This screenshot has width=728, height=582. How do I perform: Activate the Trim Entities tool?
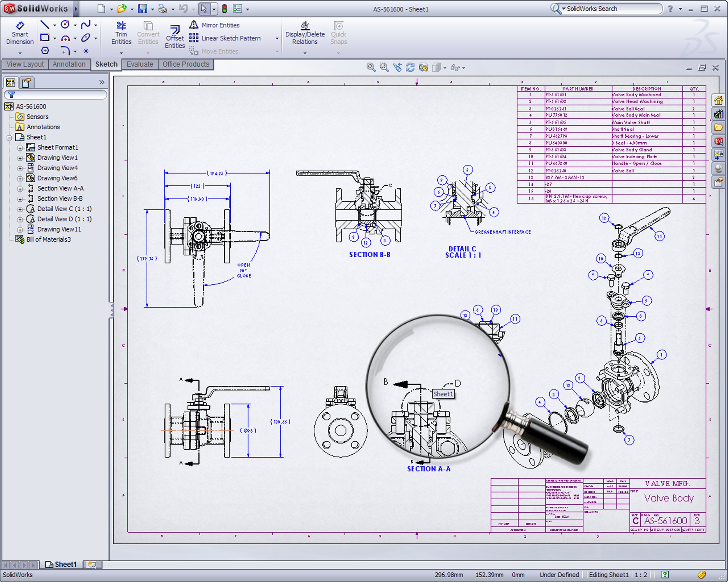[x=121, y=33]
